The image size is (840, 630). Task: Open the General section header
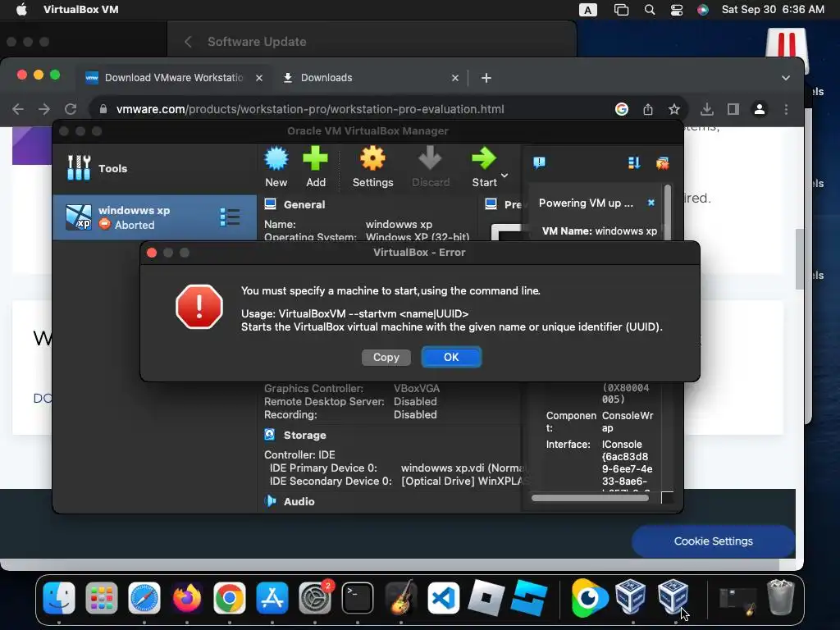[304, 204]
